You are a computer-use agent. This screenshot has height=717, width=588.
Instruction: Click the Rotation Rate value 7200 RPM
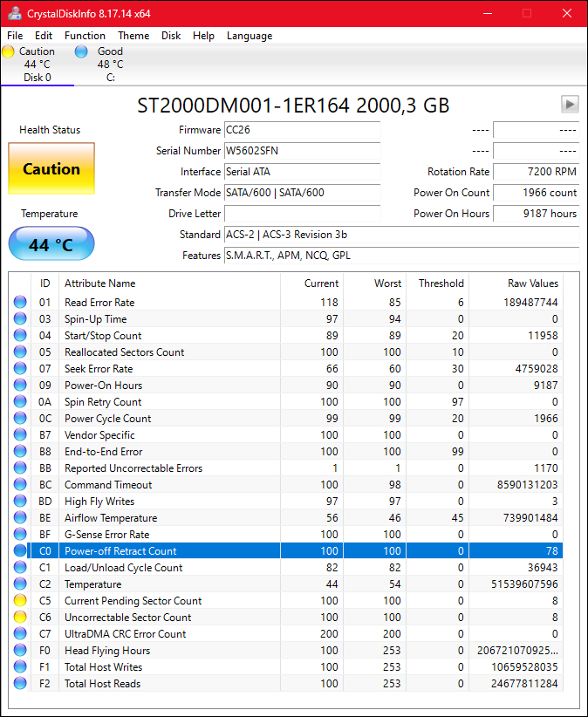coord(537,172)
